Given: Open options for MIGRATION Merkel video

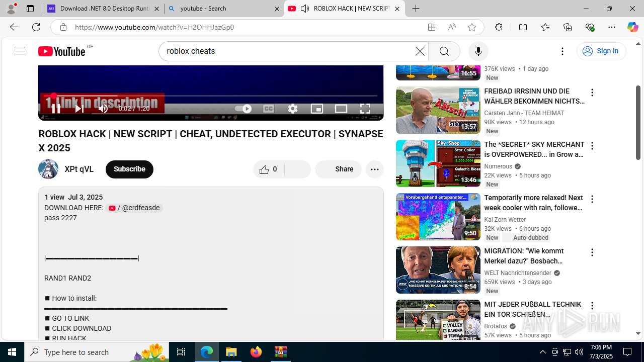Looking at the screenshot, I should coord(592,252).
